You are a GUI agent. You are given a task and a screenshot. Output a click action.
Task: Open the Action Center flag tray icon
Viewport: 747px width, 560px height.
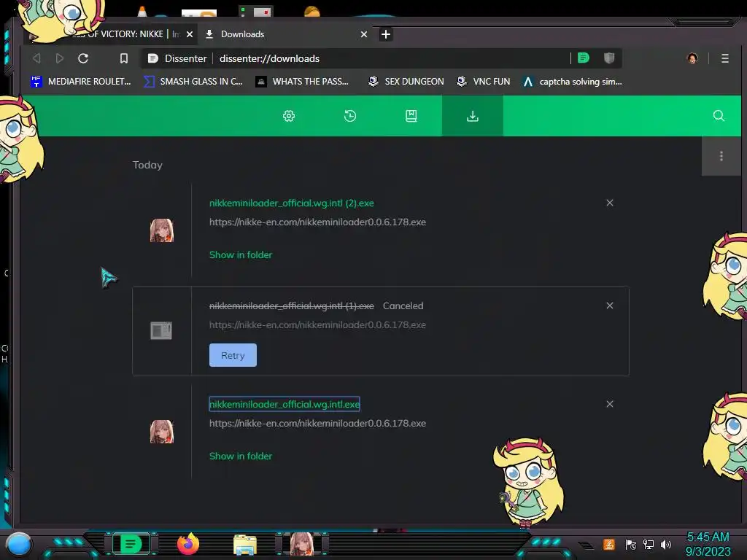click(631, 544)
